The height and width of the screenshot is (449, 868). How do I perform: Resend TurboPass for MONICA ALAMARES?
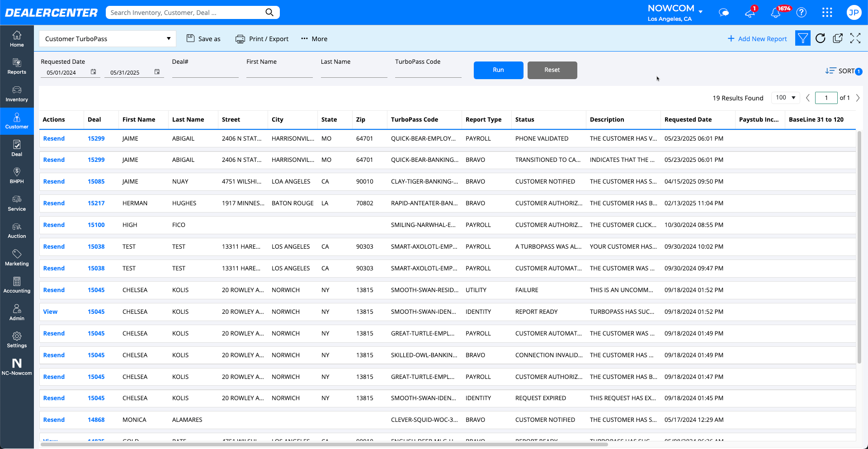pos(54,420)
